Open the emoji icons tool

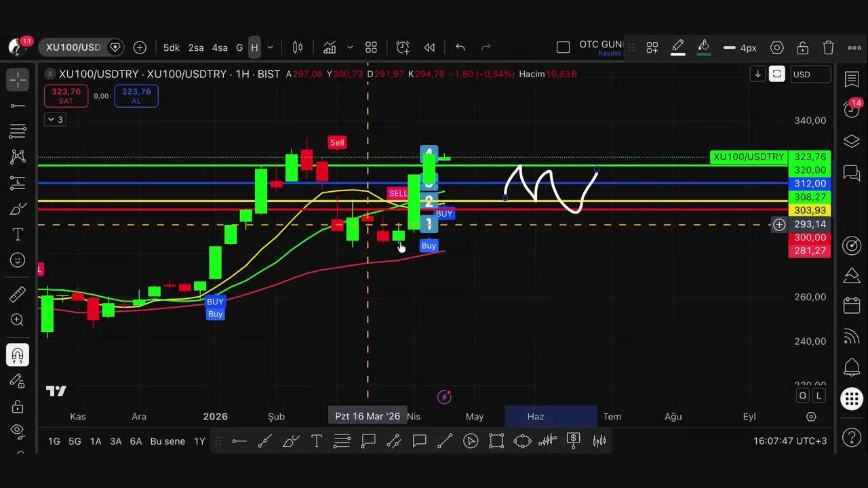pos(18,260)
